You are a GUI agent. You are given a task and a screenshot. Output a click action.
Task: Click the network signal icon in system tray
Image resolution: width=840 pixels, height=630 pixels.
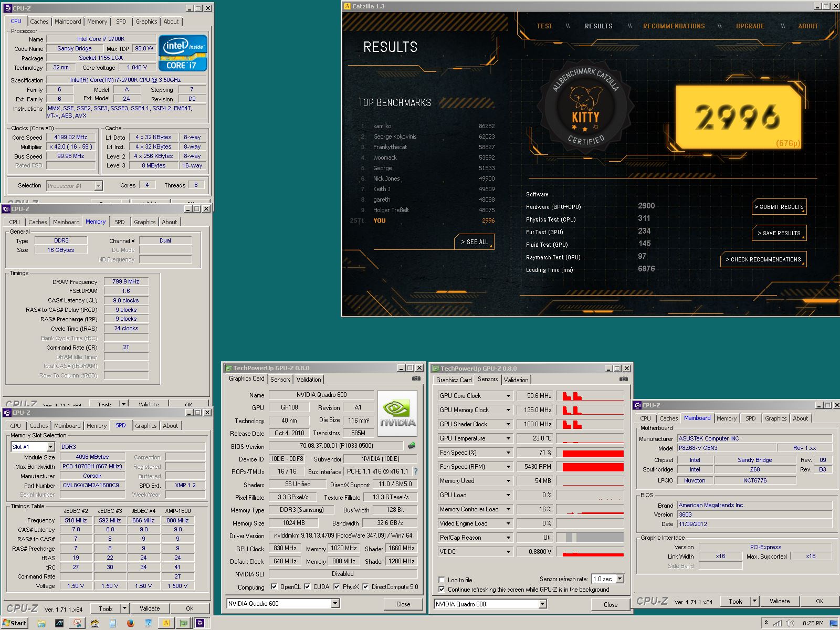tap(777, 623)
